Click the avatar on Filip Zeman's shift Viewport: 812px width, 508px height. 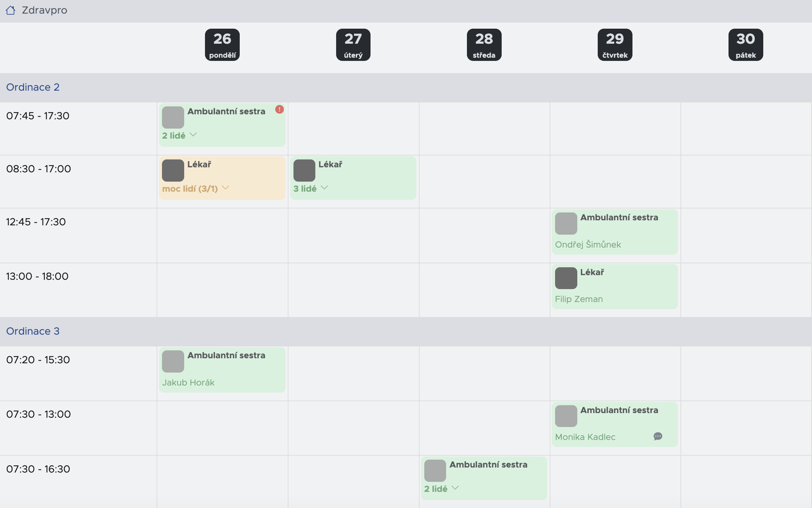coord(566,278)
